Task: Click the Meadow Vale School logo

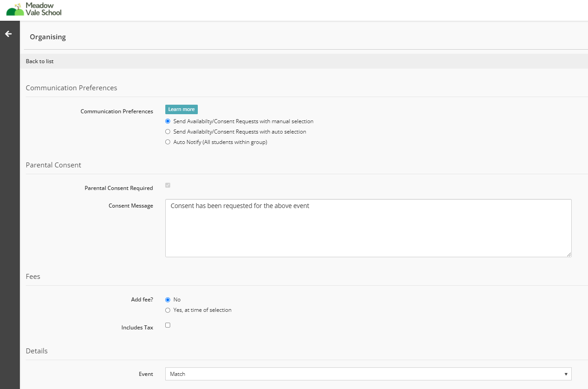Action: (x=34, y=9)
